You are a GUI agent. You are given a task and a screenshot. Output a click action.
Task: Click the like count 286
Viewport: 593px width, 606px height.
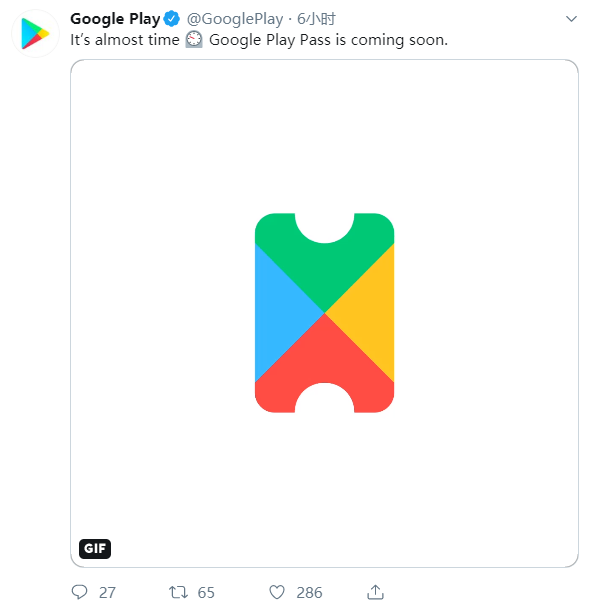click(x=309, y=592)
